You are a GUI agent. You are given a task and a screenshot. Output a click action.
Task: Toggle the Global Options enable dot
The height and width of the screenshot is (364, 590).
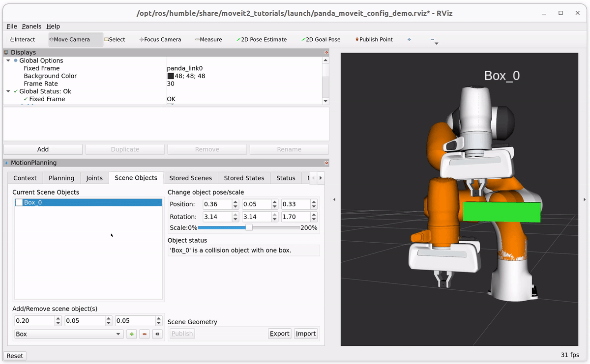(15, 60)
